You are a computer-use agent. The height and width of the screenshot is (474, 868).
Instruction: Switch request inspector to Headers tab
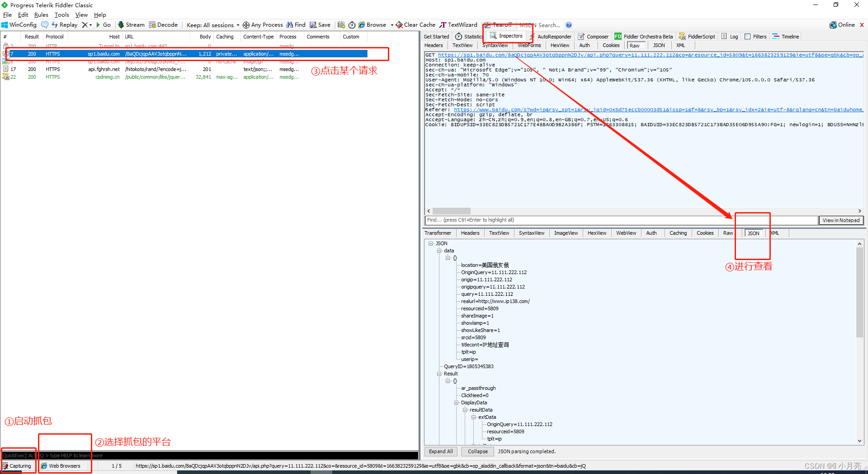(434, 45)
